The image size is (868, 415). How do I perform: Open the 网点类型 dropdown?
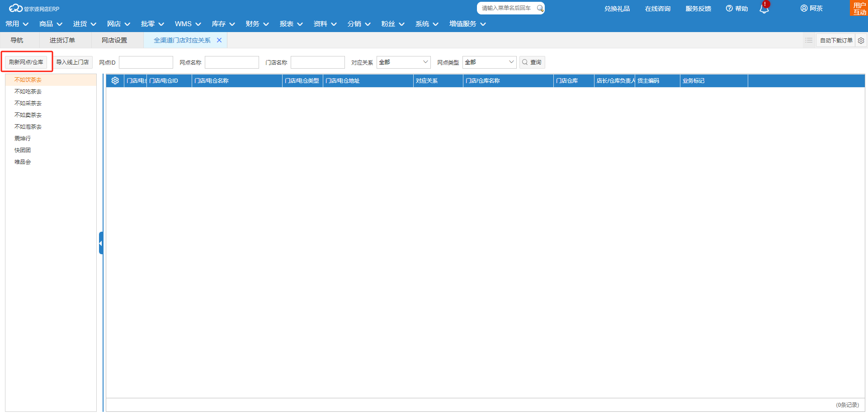pyautogui.click(x=490, y=62)
